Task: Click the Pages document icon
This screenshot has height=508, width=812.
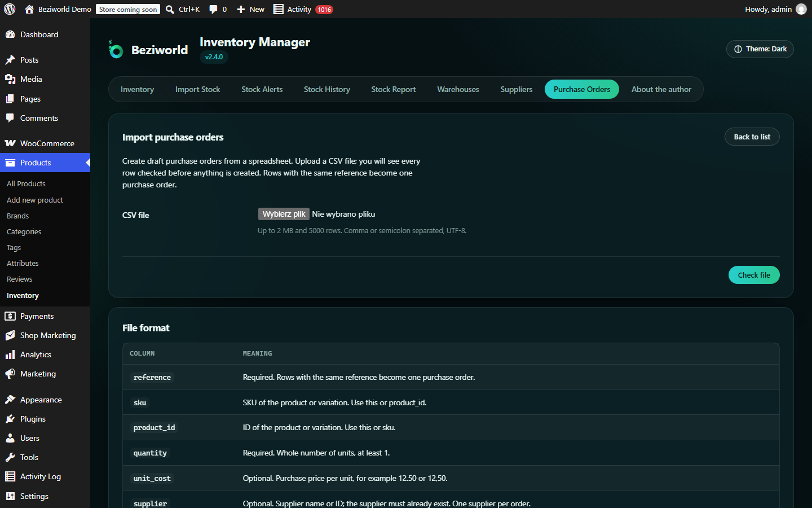Action: pyautogui.click(x=10, y=99)
